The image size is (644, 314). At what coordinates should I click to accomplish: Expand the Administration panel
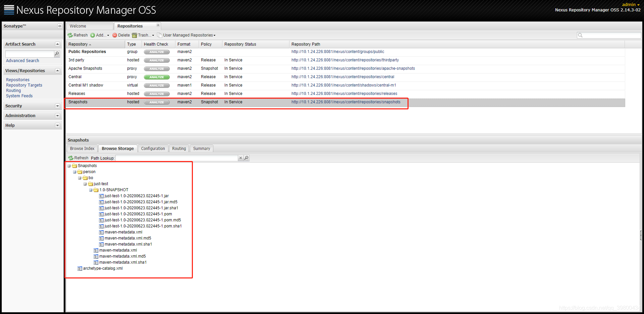[x=57, y=116]
